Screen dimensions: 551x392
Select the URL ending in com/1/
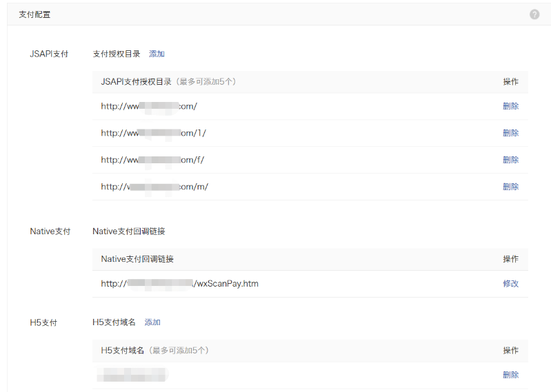point(154,133)
